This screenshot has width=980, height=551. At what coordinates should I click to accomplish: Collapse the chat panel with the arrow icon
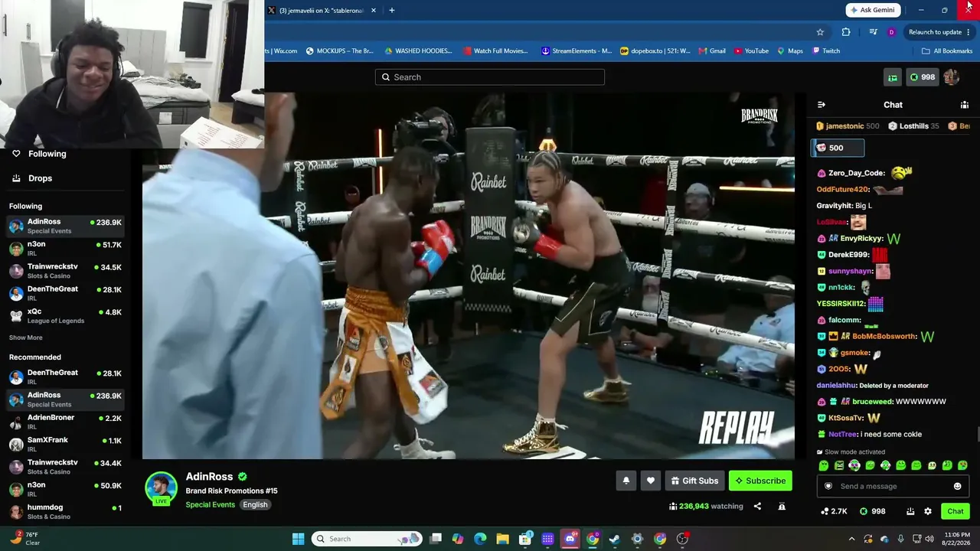821,105
